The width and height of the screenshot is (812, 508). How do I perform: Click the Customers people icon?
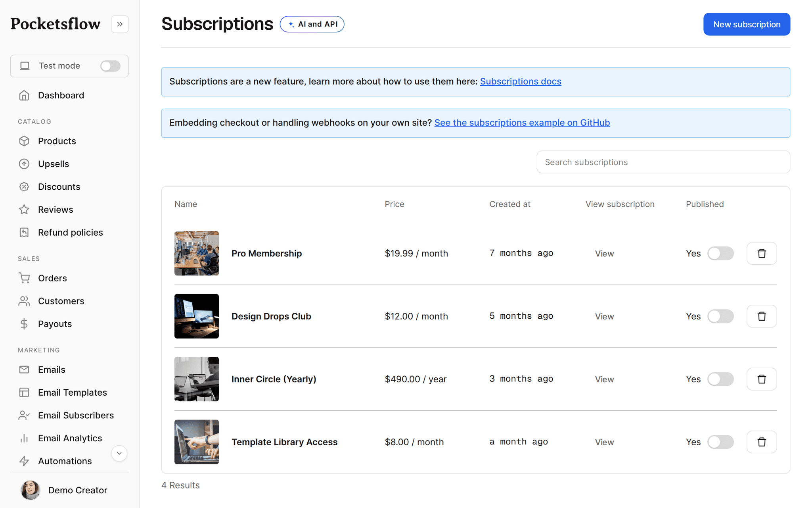[x=24, y=301]
